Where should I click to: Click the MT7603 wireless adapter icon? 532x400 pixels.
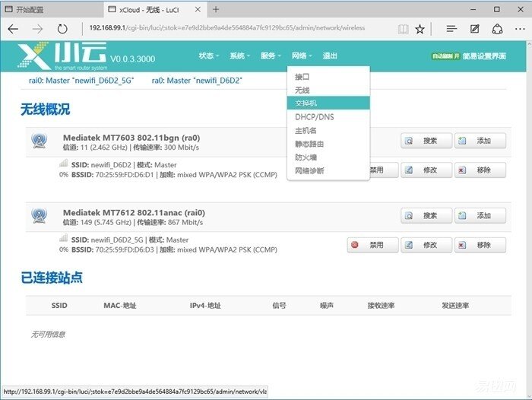[39, 140]
